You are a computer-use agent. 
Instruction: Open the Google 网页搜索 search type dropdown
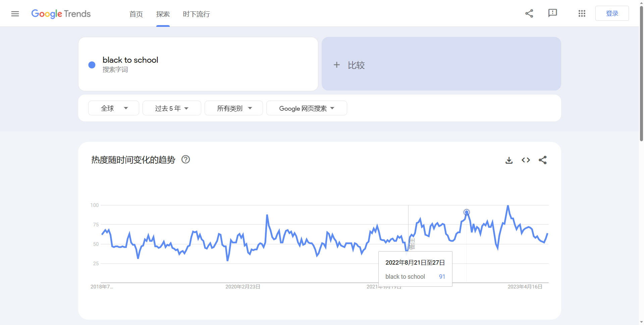(307, 108)
